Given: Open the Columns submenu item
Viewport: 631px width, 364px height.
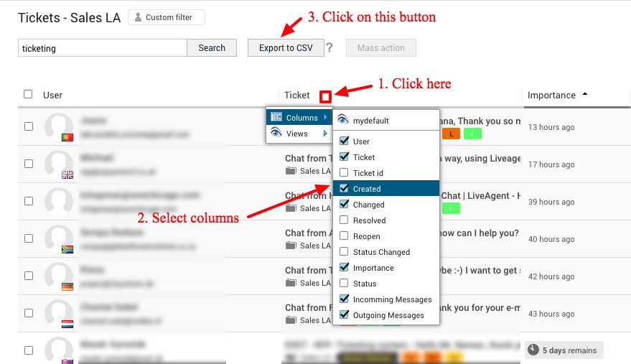Looking at the screenshot, I should click(302, 118).
